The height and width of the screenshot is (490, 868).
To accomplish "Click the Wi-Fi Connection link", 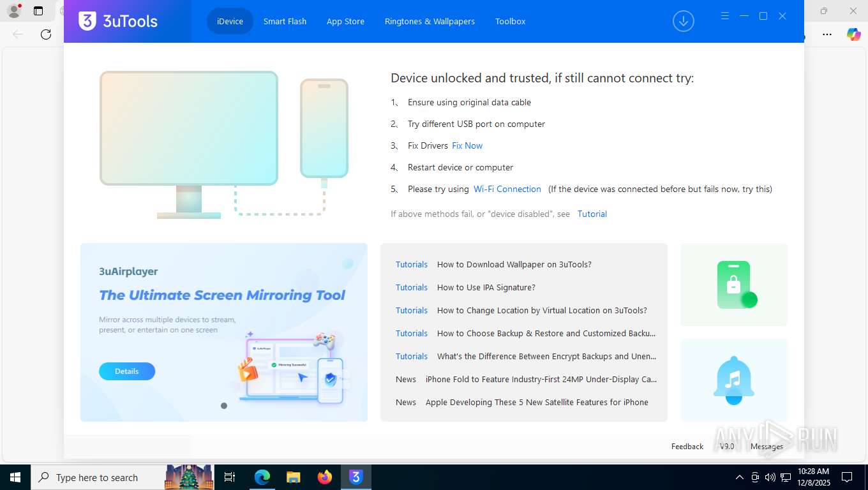I will click(x=507, y=189).
